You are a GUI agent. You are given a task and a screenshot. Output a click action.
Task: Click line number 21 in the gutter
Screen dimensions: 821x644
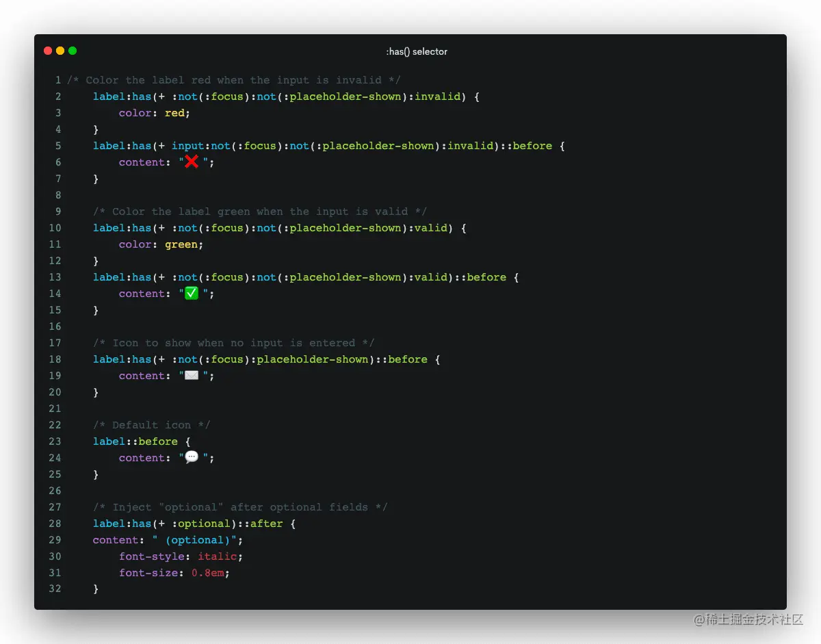tap(55, 409)
